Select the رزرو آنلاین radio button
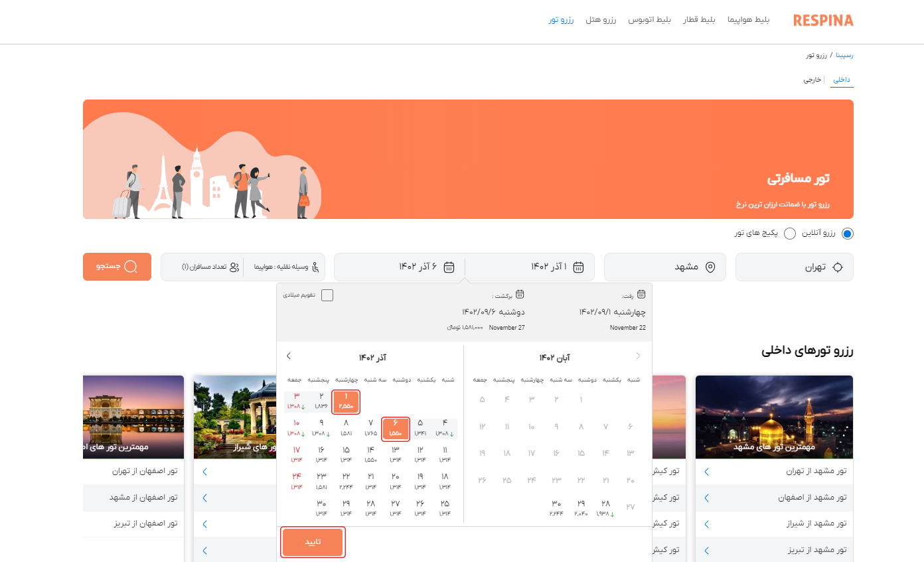This screenshot has height=562, width=924. [847, 234]
